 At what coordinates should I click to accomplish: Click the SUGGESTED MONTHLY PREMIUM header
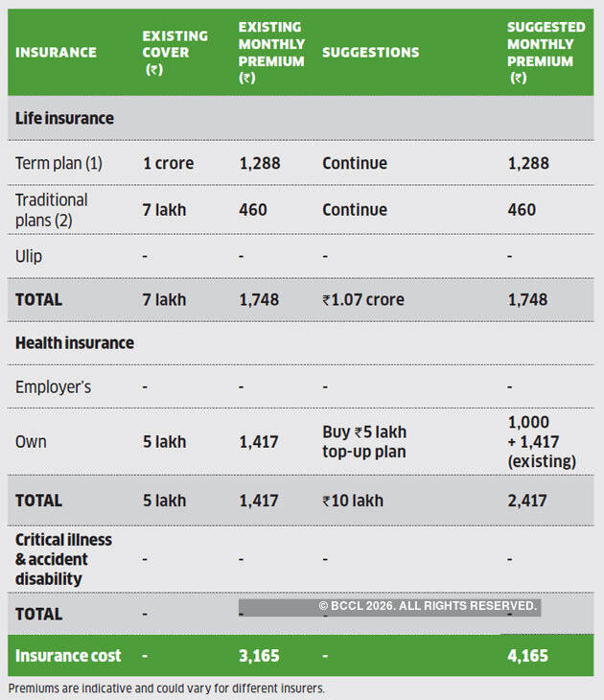point(540,52)
